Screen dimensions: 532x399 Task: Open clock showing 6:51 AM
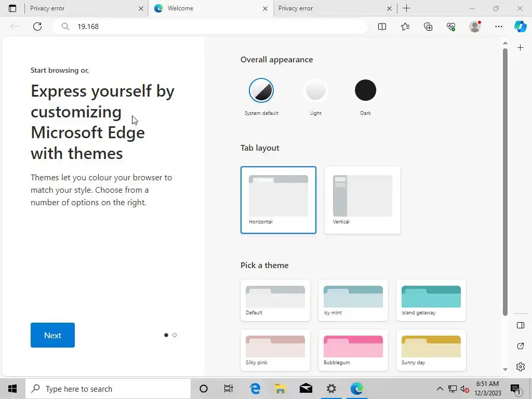(x=487, y=389)
